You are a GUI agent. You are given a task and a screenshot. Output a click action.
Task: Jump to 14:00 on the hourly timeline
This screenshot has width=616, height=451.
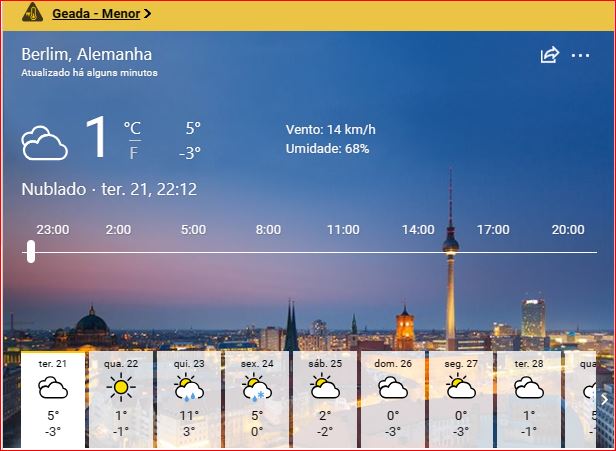pos(418,230)
